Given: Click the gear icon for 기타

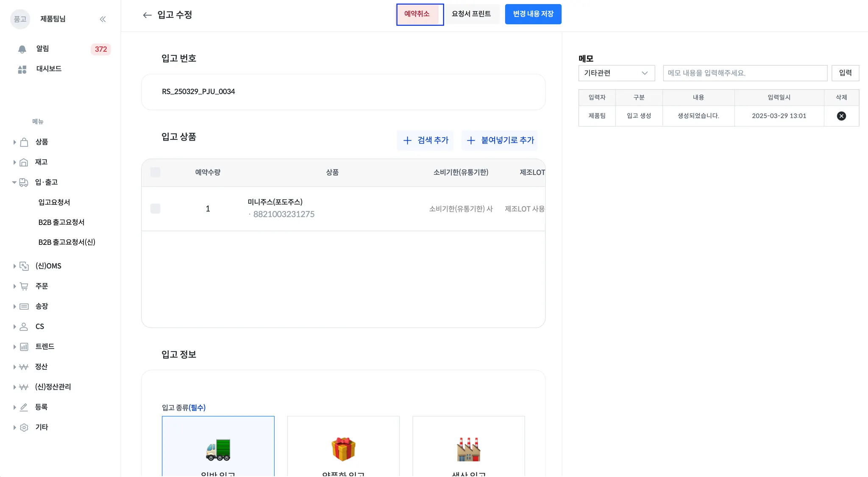Looking at the screenshot, I should [24, 427].
